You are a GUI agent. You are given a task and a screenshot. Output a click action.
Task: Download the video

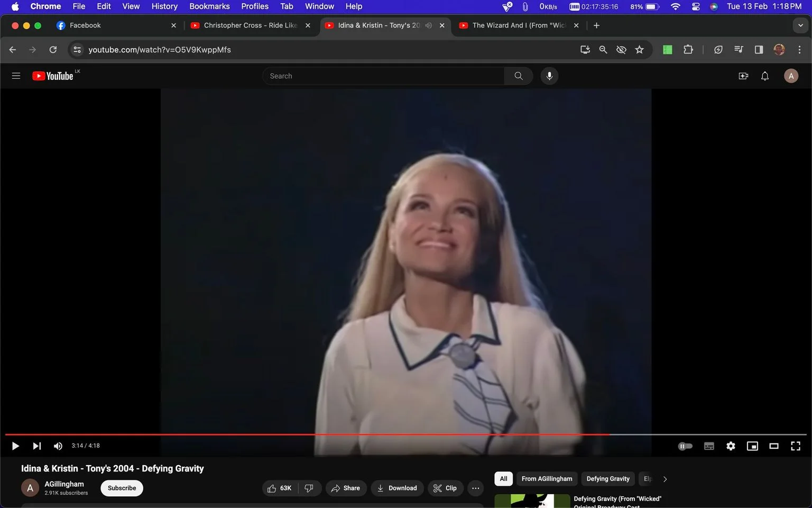click(x=397, y=488)
